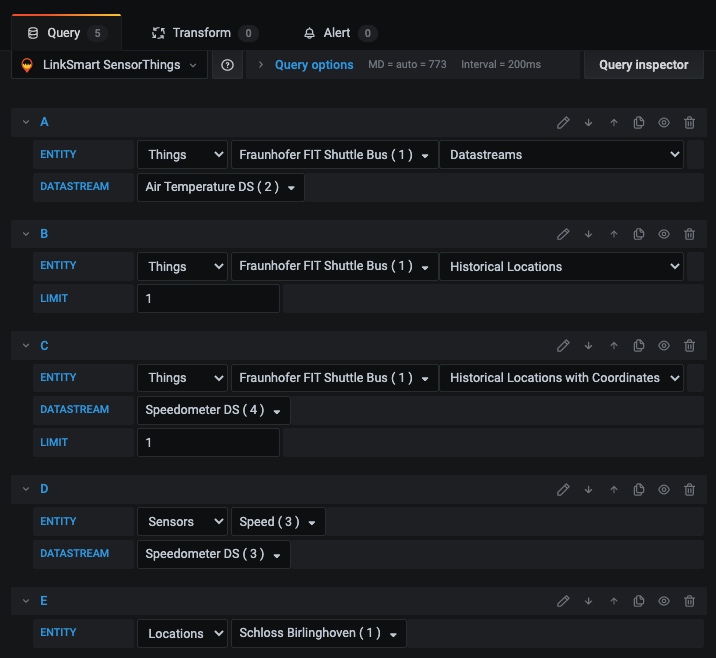Move query C up
716x658 pixels.
point(614,346)
